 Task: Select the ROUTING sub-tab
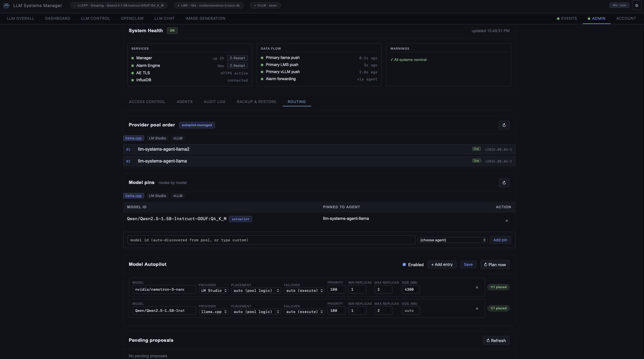(x=297, y=102)
